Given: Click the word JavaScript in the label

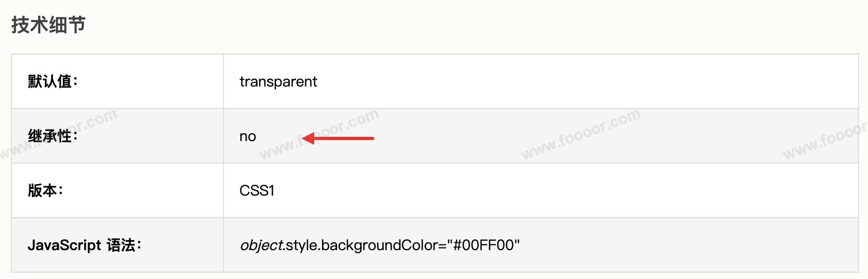Looking at the screenshot, I should point(64,245).
